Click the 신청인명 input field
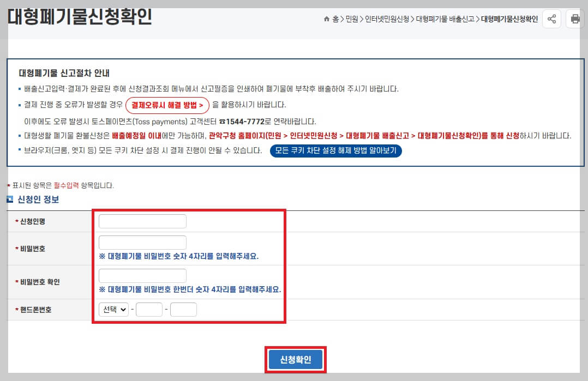Image resolution: width=588 pixels, height=381 pixels. (x=142, y=221)
